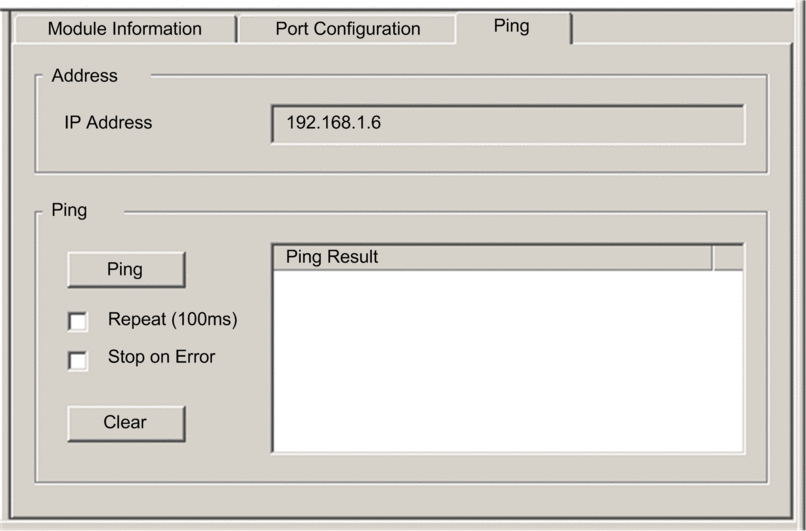Image resolution: width=806 pixels, height=531 pixels.
Task: Click the Ping group box title
Action: (x=69, y=211)
